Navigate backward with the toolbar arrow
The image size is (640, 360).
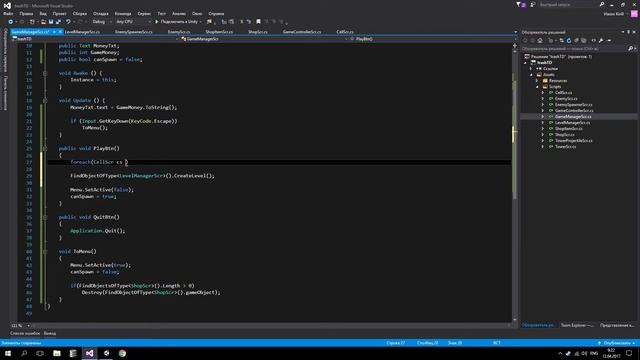(11, 22)
